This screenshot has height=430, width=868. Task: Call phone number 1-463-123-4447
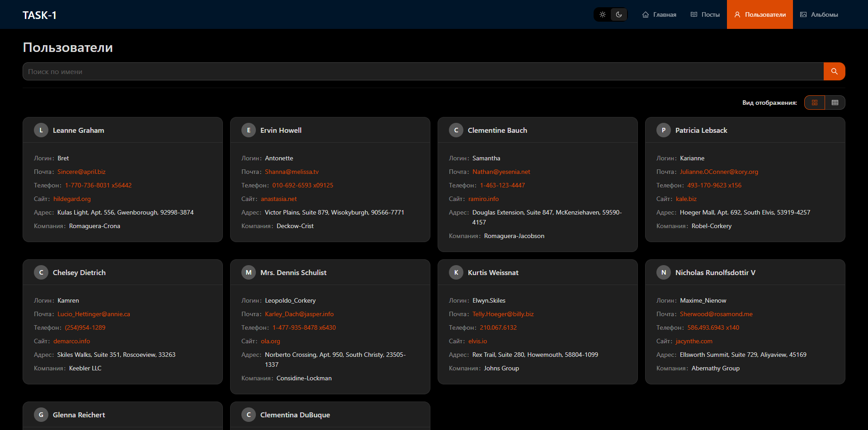pyautogui.click(x=502, y=185)
